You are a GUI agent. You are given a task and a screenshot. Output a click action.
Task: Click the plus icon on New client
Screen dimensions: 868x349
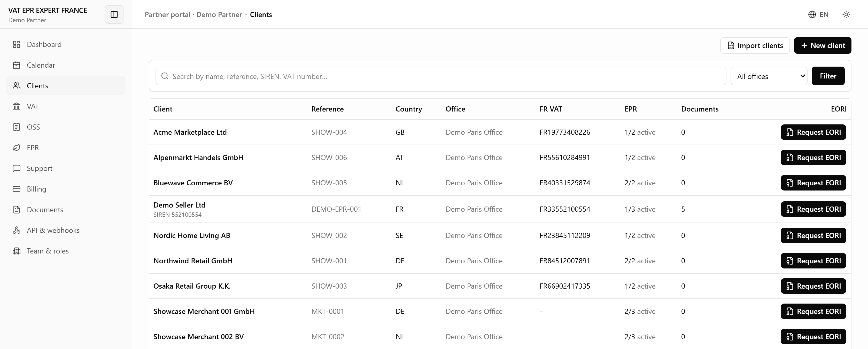tap(804, 45)
